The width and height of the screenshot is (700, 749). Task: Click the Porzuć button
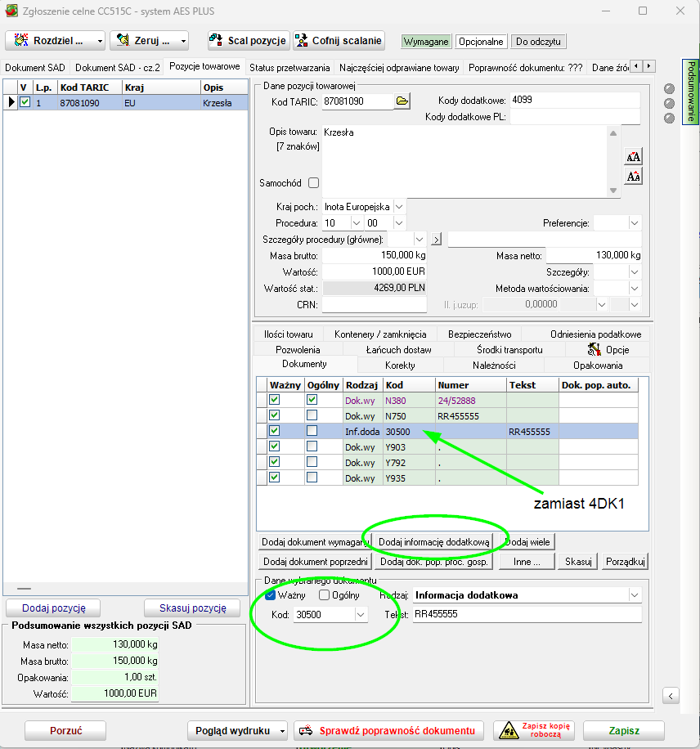point(65,730)
